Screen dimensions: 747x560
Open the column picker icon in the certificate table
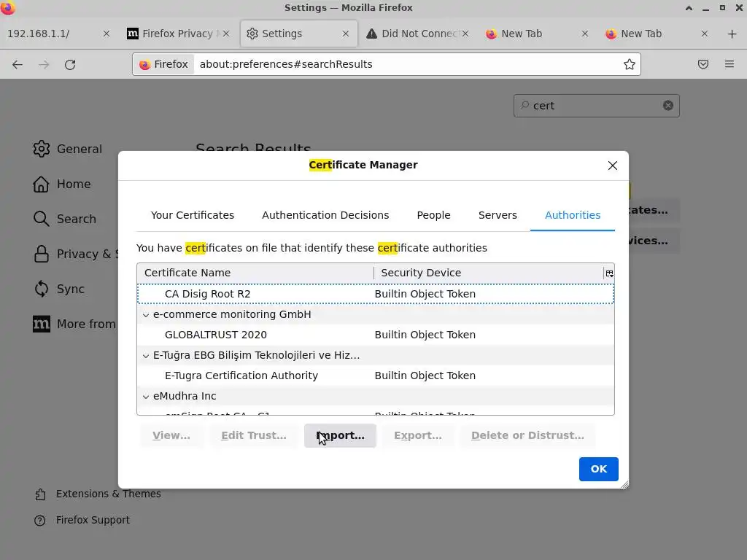(x=609, y=273)
